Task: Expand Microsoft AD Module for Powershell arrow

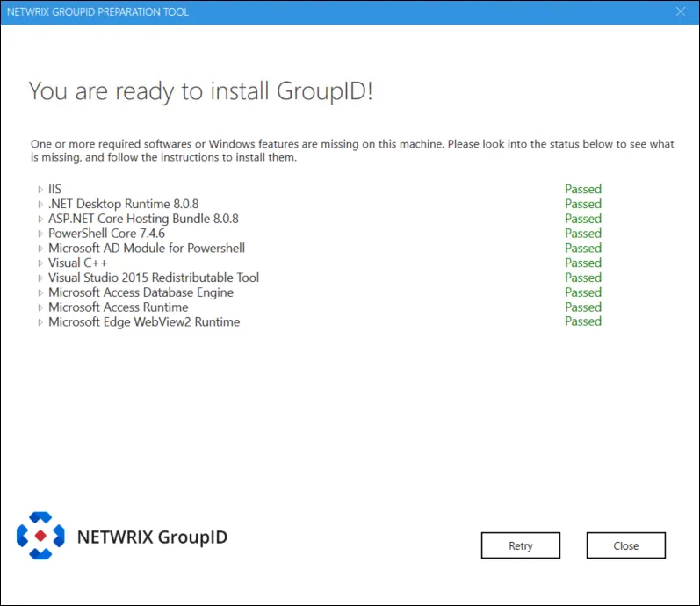Action: pyautogui.click(x=40, y=249)
